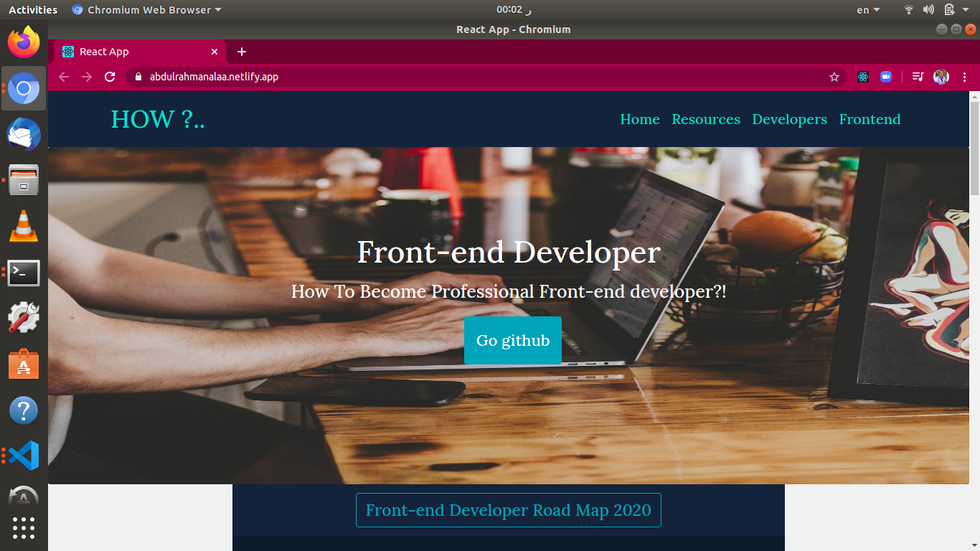This screenshot has height=551, width=980.
Task: Reload the current page
Action: point(110,77)
